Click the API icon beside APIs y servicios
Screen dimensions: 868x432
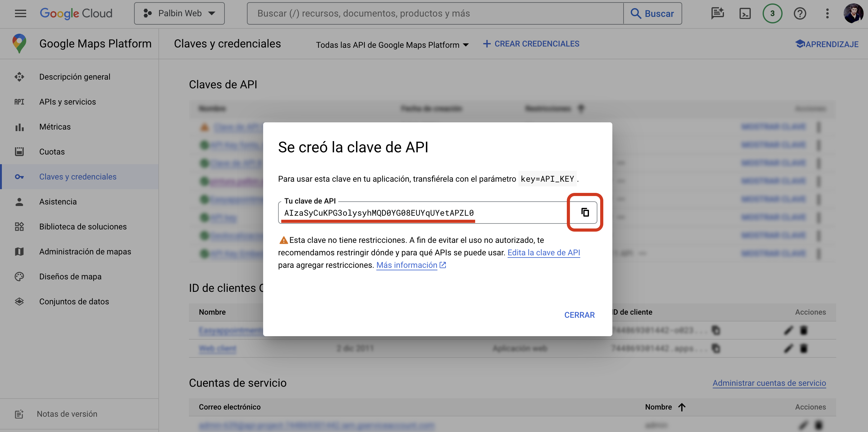click(19, 102)
